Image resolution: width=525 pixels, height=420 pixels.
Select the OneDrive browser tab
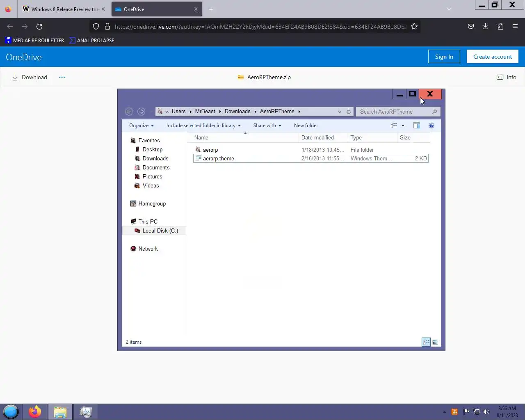(x=157, y=9)
